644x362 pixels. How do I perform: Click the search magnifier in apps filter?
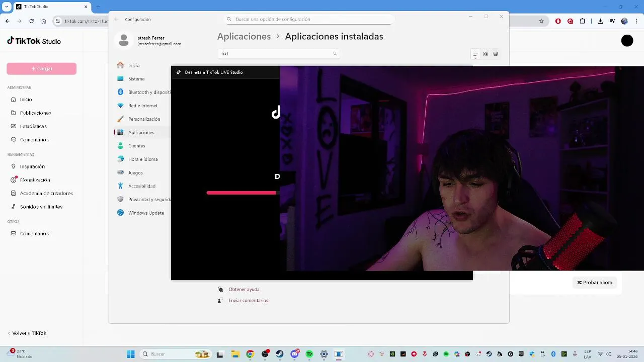tap(335, 53)
